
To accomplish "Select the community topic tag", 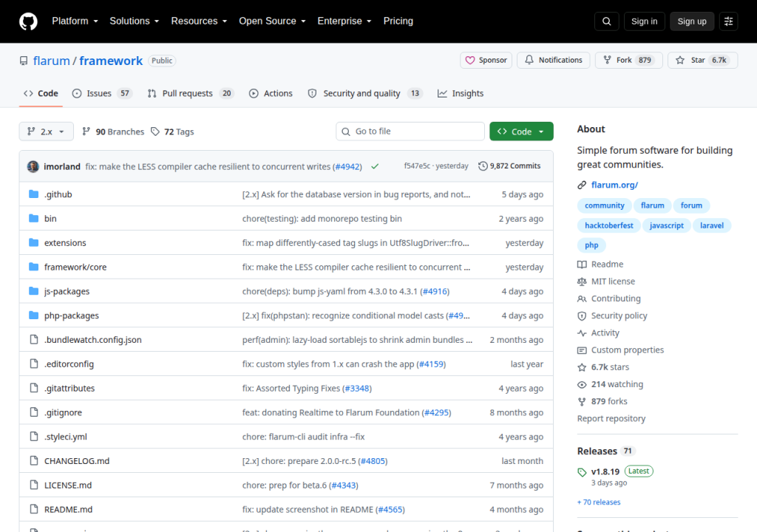I will pyautogui.click(x=605, y=205).
